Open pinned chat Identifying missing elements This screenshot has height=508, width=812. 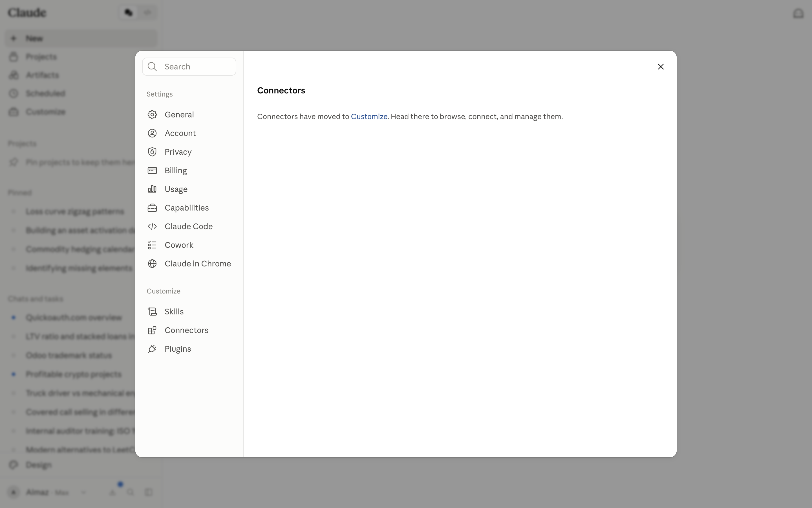click(x=79, y=268)
